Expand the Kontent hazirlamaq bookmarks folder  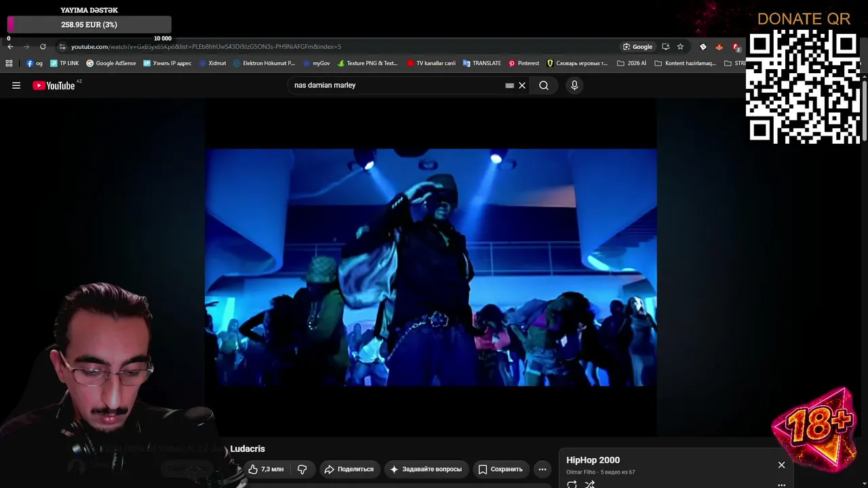pyautogui.click(x=686, y=63)
